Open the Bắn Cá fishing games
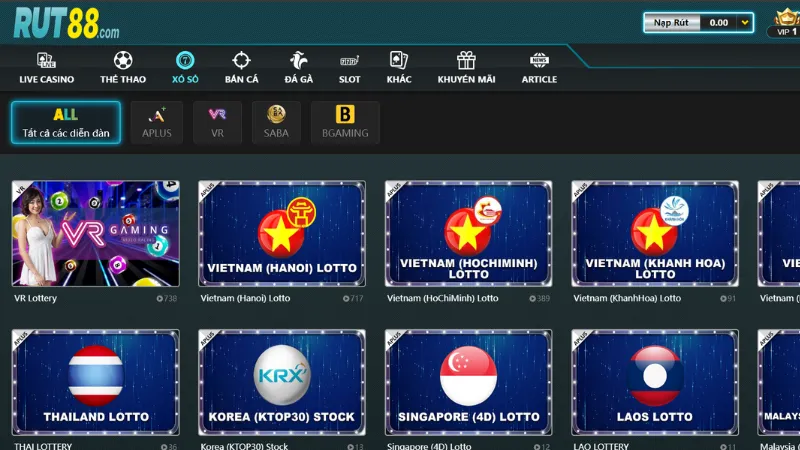800x450 pixels. pos(241,68)
